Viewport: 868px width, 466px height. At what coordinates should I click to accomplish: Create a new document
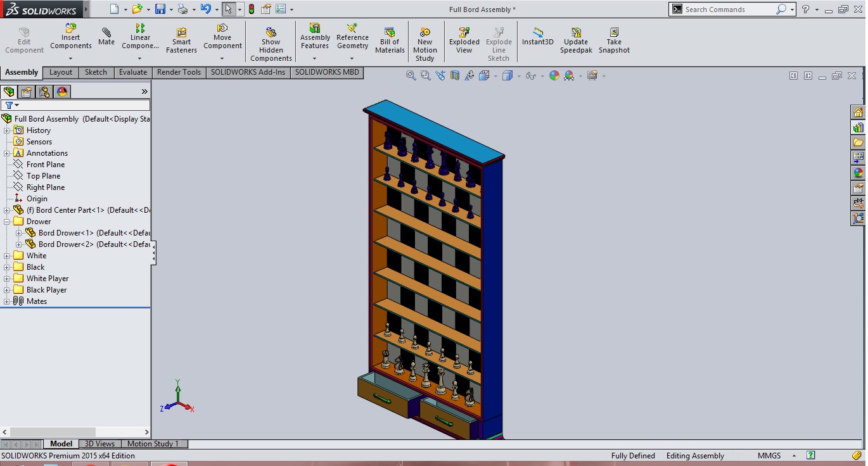tap(114, 9)
